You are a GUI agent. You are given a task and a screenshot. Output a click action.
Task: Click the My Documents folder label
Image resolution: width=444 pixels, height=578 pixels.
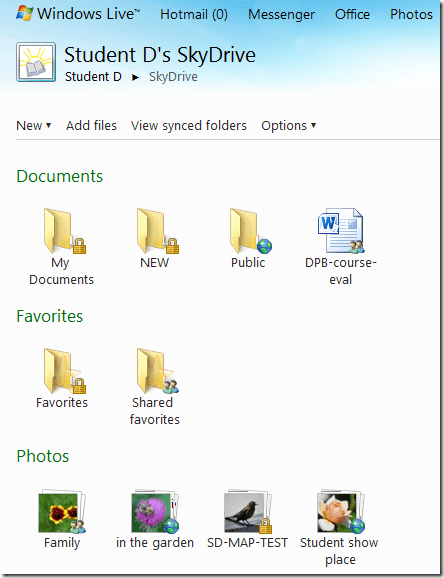click(62, 271)
